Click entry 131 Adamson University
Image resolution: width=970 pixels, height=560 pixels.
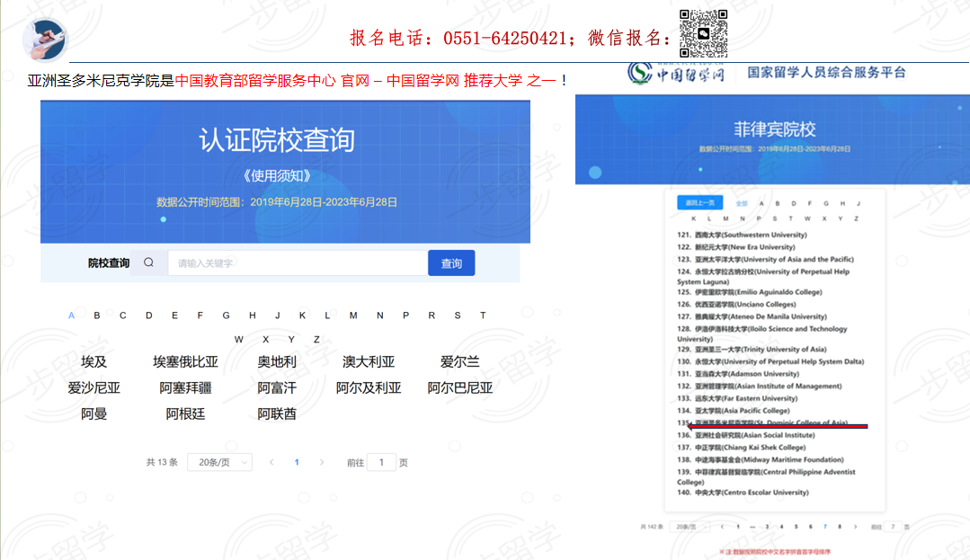coord(738,374)
